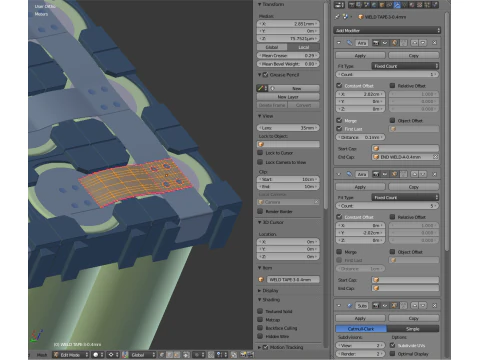Image resolution: width=480 pixels, height=360 pixels.
Task: Open the Object properties tab icon
Action: pos(382,5)
